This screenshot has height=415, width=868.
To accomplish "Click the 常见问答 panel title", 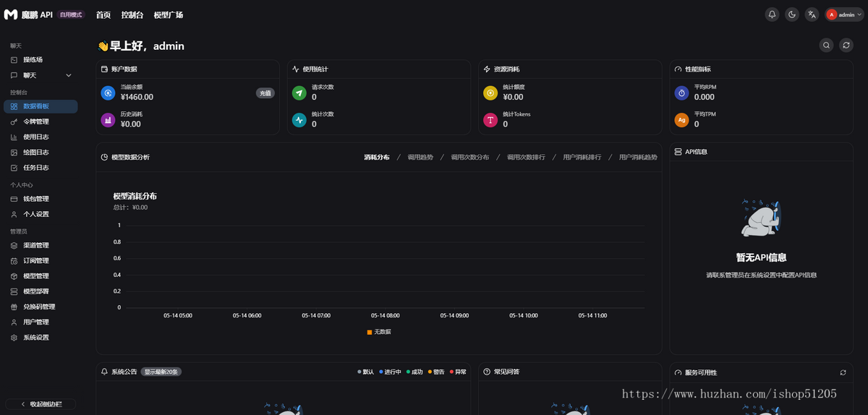I will [x=506, y=372].
